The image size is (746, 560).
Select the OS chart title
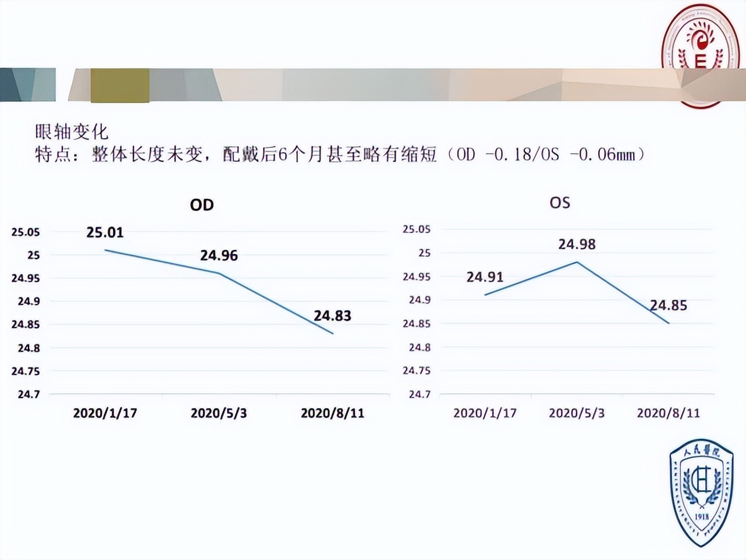(x=560, y=203)
